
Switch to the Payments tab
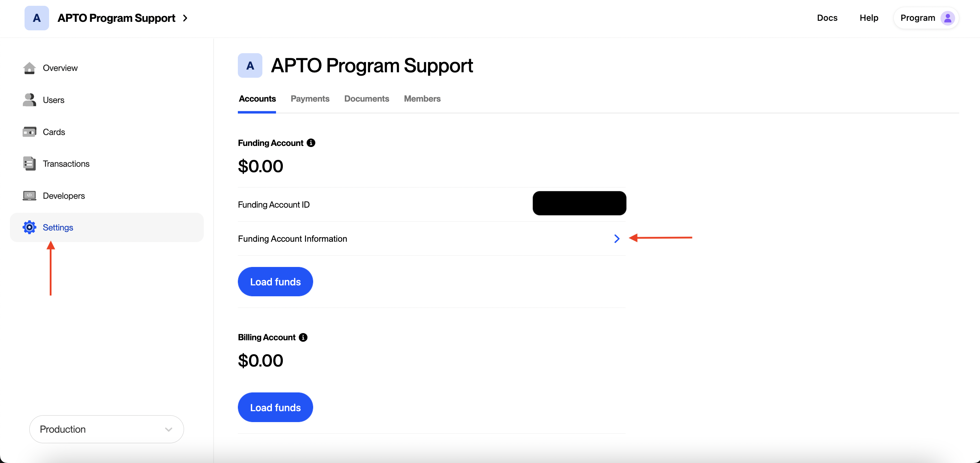(310, 99)
